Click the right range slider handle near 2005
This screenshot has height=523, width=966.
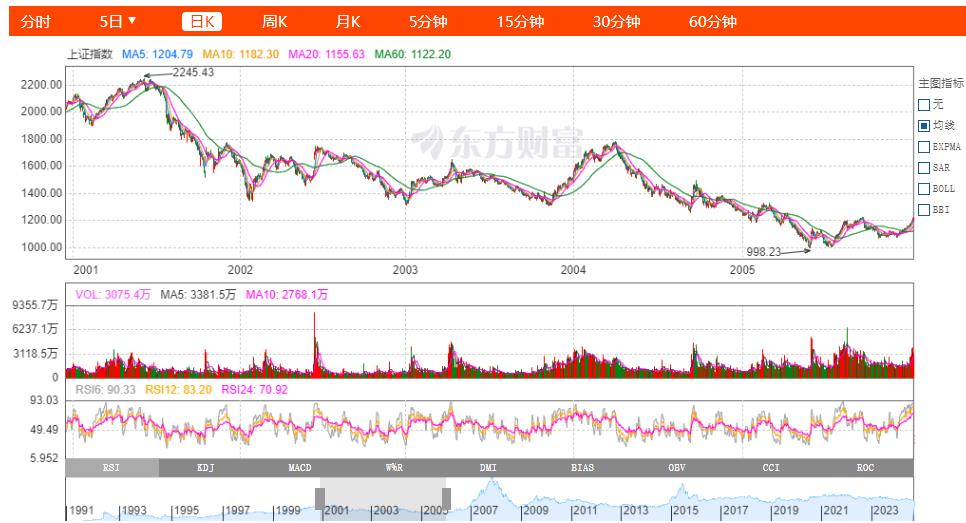pyautogui.click(x=447, y=498)
